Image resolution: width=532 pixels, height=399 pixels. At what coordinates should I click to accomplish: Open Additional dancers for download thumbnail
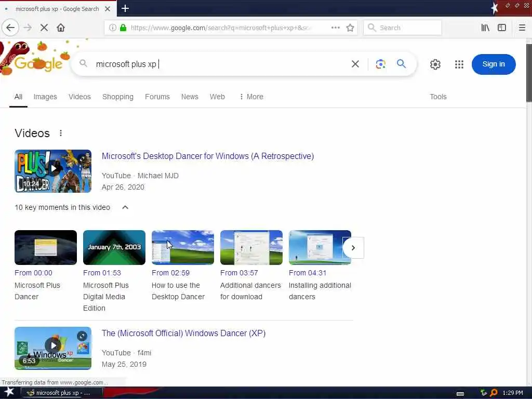251,247
